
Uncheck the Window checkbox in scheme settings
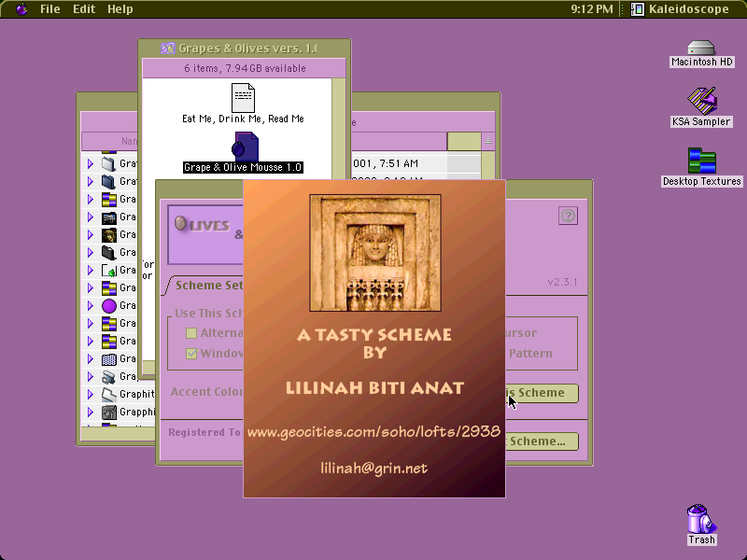point(191,354)
